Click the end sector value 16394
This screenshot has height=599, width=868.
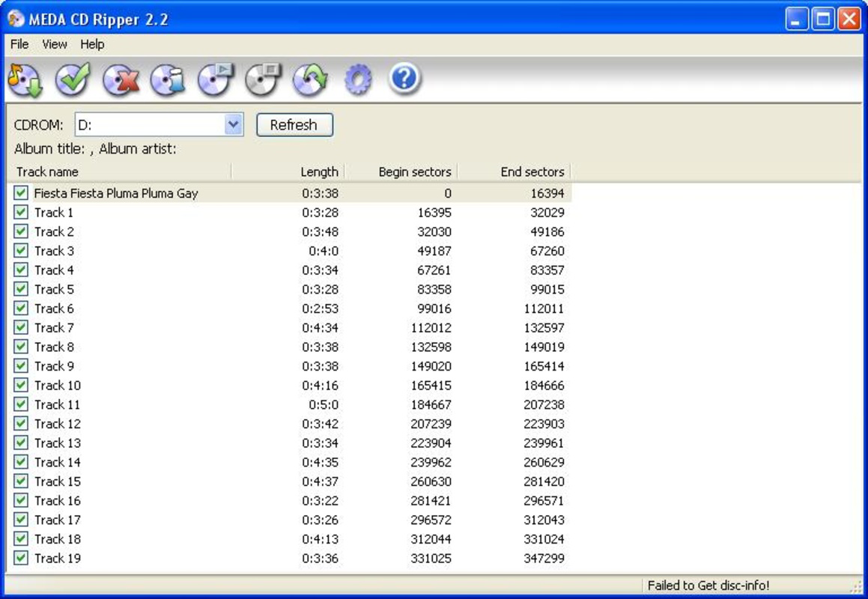[x=547, y=193]
